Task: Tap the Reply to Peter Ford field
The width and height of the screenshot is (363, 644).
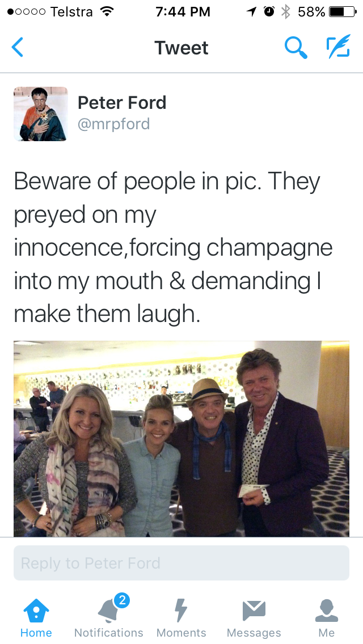Action: point(181,563)
